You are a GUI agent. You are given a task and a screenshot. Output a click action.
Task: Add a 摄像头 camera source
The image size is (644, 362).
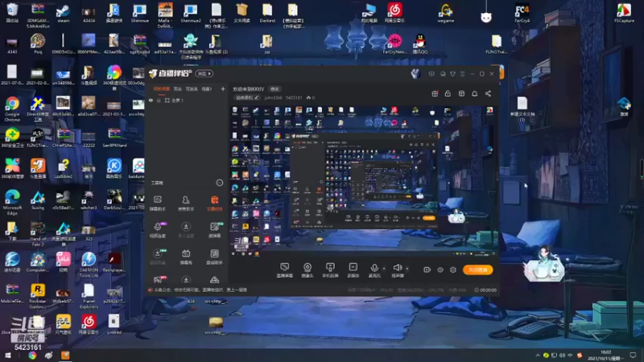[x=308, y=270]
